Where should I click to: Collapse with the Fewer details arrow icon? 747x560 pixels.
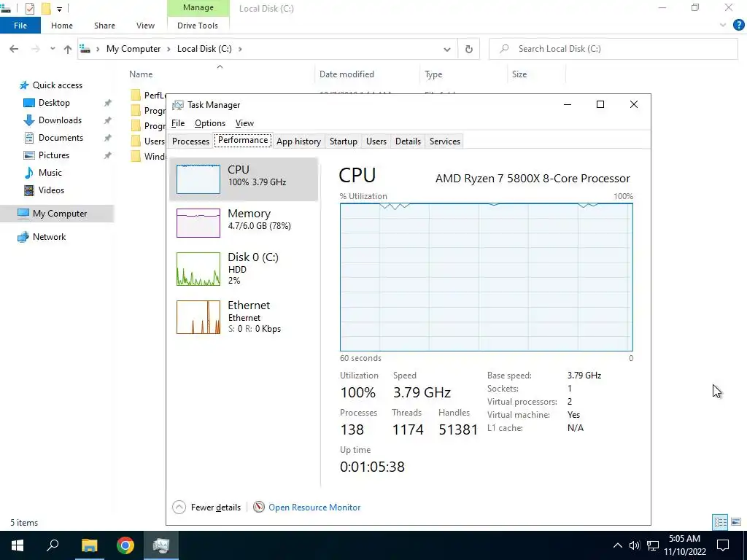(x=179, y=507)
